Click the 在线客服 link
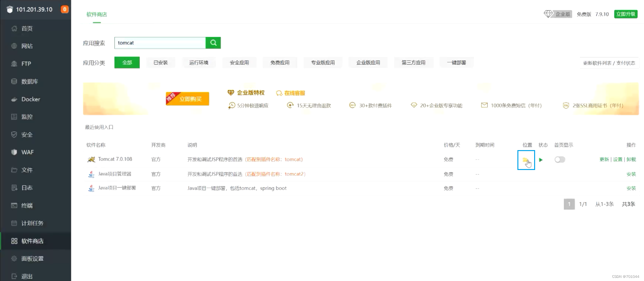 click(291, 93)
